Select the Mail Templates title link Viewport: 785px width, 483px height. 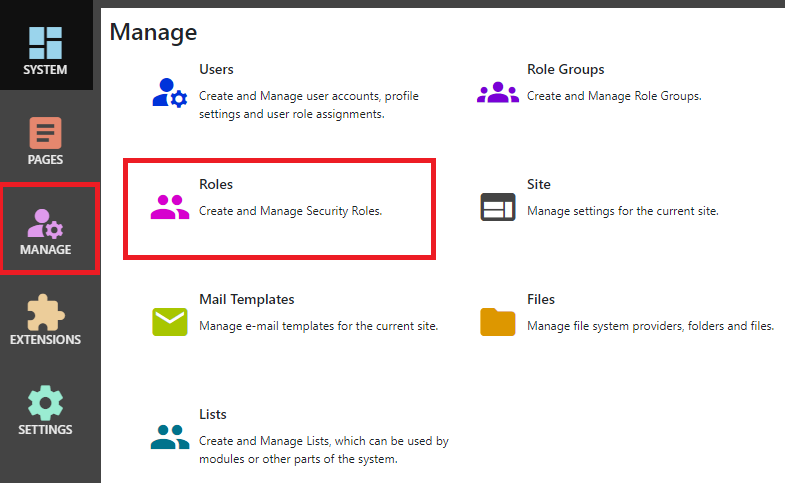pyautogui.click(x=246, y=299)
